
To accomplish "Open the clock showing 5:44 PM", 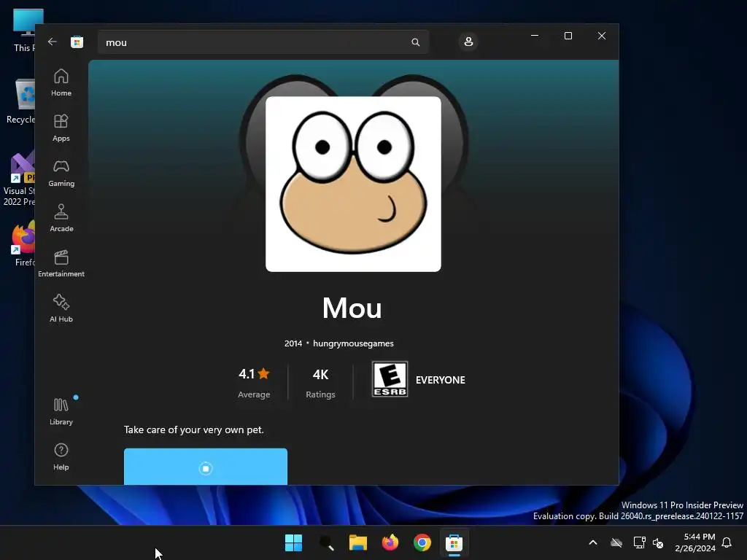I will [x=695, y=542].
